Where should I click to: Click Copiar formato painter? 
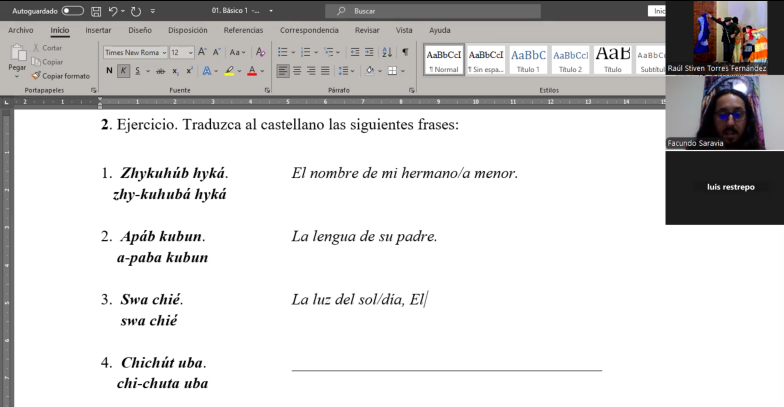point(61,76)
